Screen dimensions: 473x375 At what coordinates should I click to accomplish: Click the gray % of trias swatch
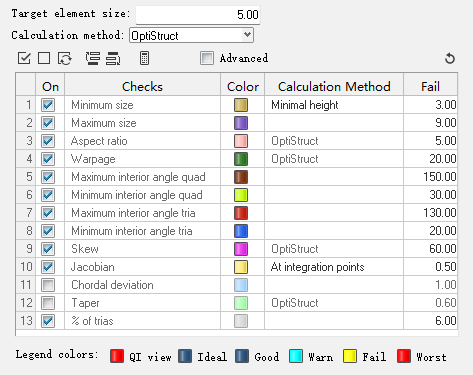click(x=241, y=321)
